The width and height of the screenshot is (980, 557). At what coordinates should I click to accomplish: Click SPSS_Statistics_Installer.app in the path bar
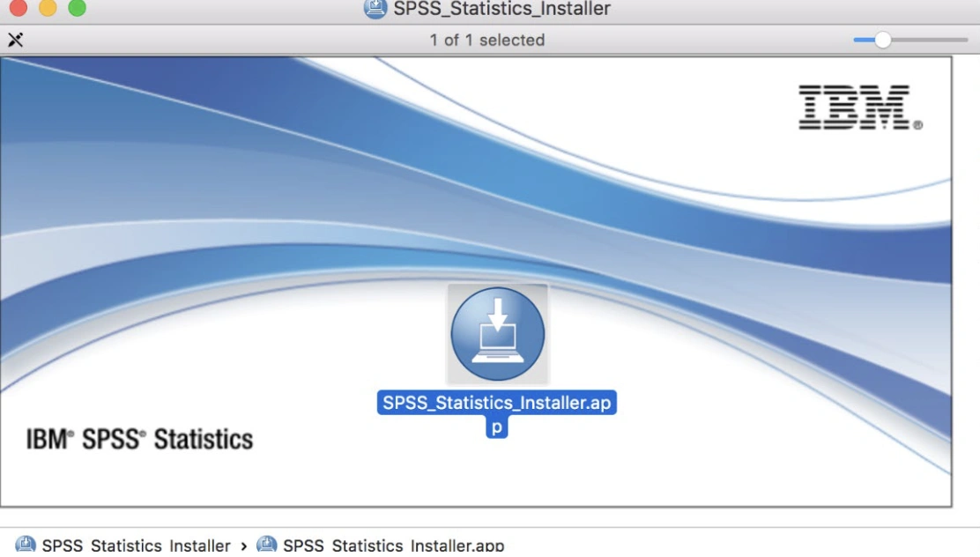381,546
